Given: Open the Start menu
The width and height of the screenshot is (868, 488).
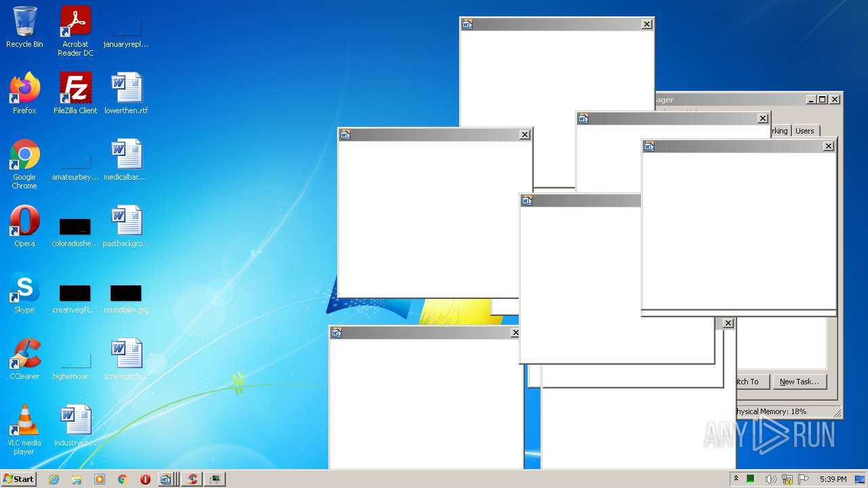Looking at the screenshot, I should click(19, 479).
